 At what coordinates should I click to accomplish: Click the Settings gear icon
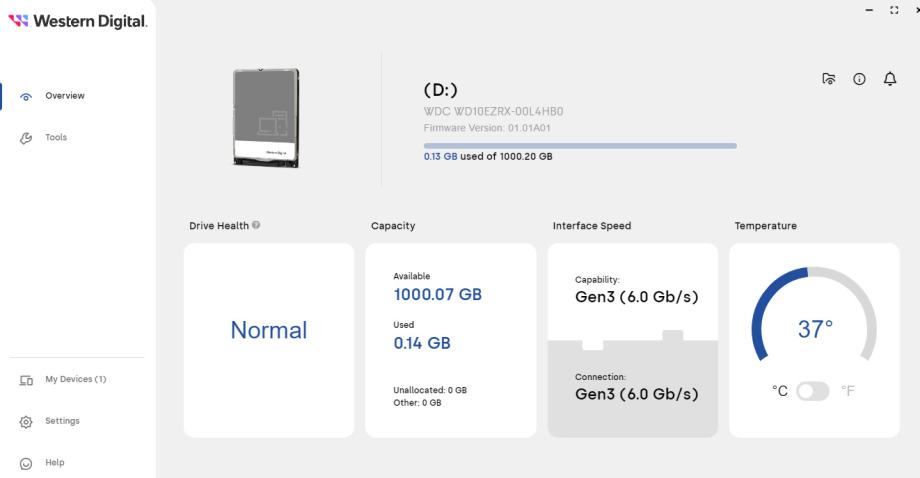tap(26, 422)
